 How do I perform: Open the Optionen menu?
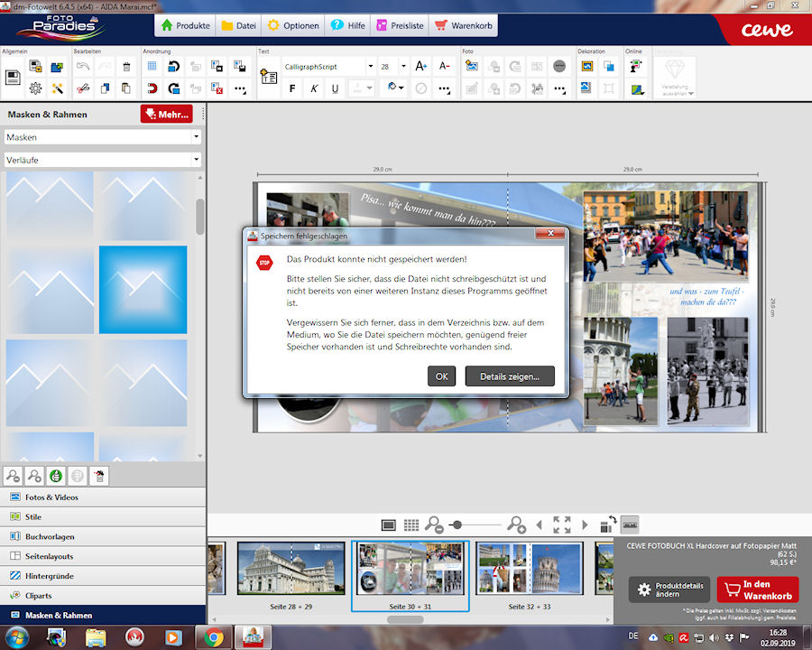coord(293,25)
